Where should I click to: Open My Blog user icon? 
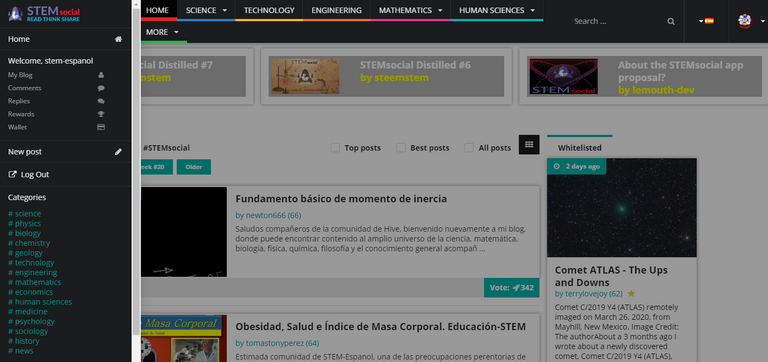pyautogui.click(x=101, y=75)
